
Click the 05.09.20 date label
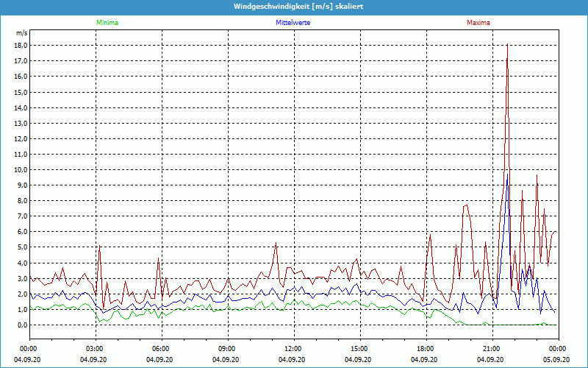click(x=557, y=360)
